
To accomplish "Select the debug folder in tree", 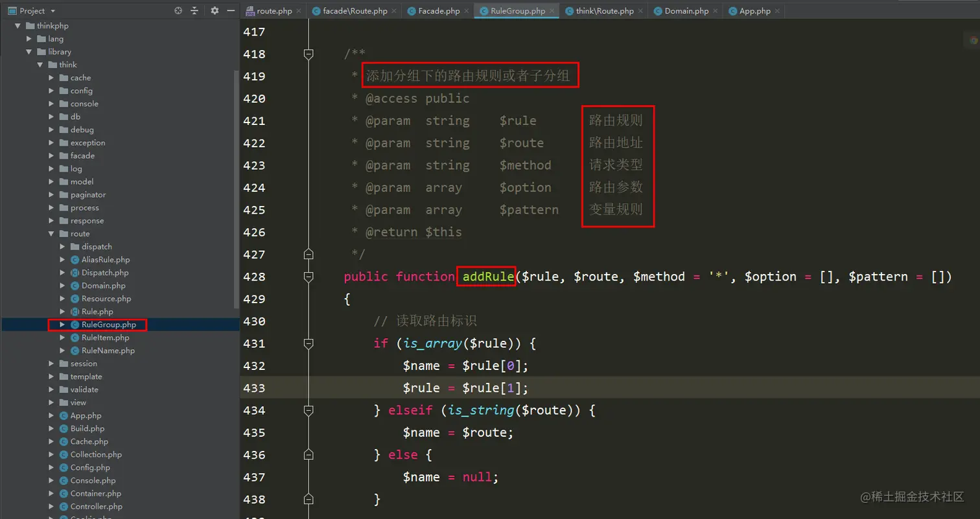I will [82, 130].
